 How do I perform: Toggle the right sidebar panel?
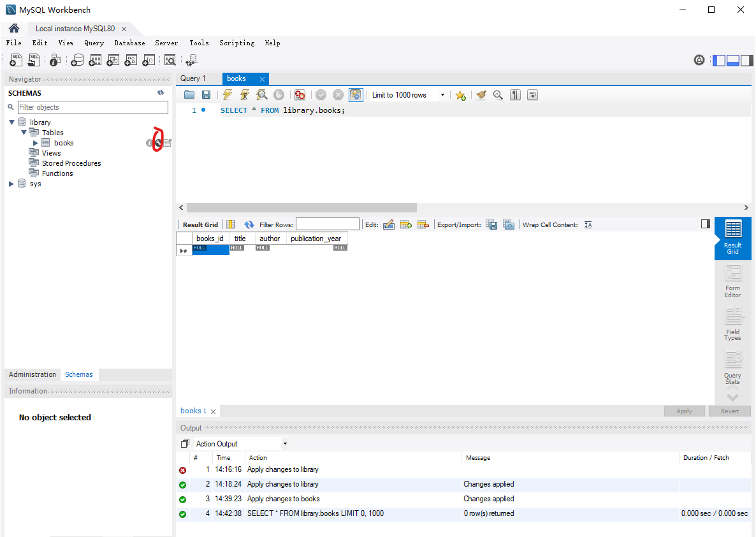(x=747, y=61)
